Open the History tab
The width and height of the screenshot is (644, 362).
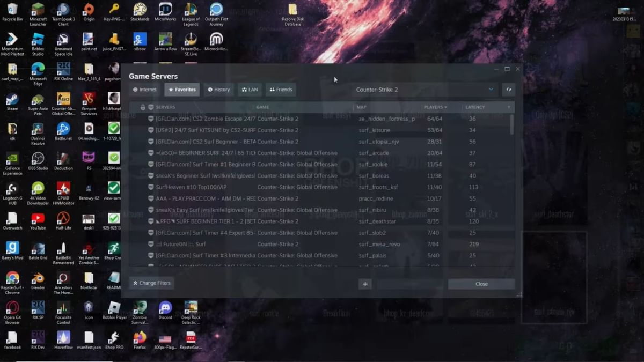pos(219,90)
